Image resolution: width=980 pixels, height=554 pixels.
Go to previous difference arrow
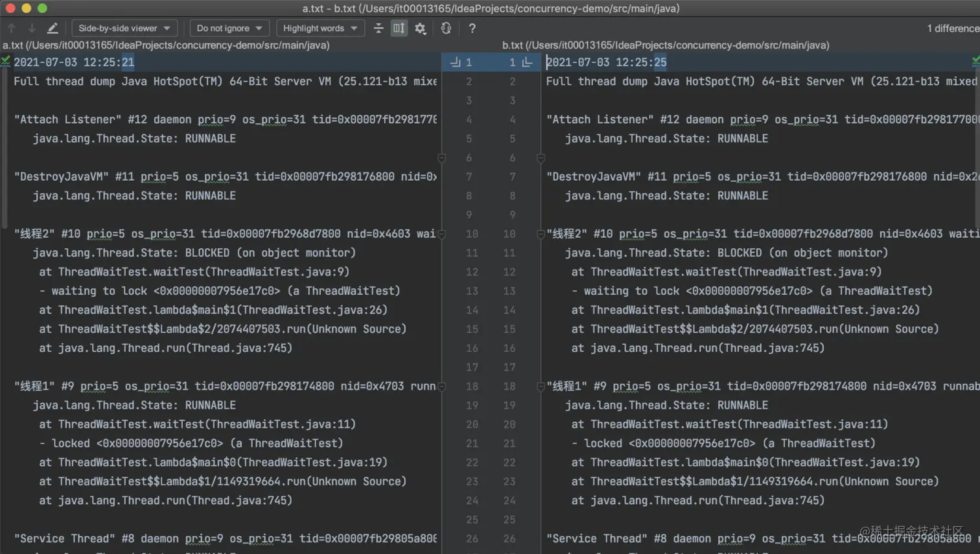tap(12, 29)
